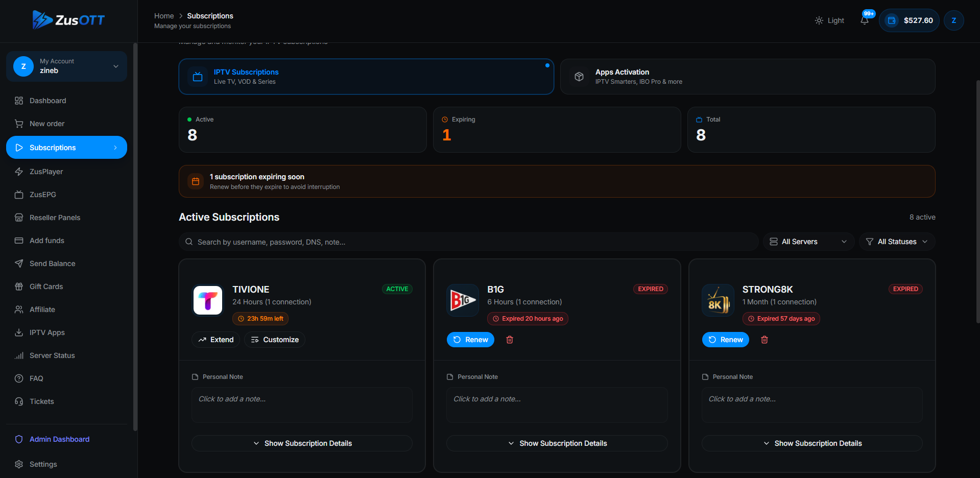980x478 pixels.
Task: Click the Home breadcrumb link
Action: (164, 16)
